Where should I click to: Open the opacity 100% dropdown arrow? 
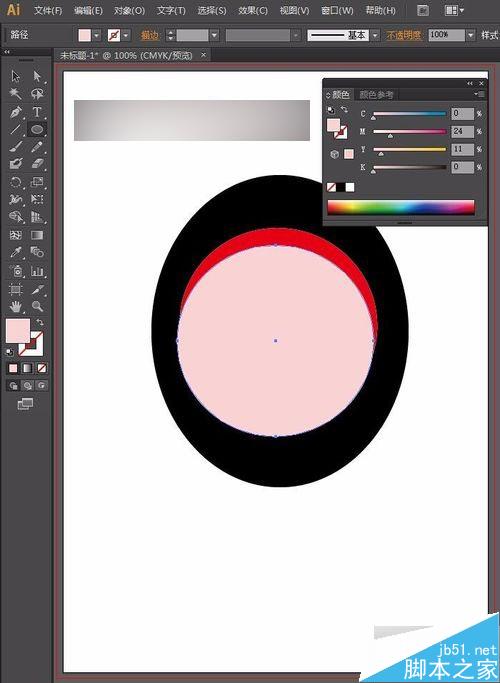point(470,35)
